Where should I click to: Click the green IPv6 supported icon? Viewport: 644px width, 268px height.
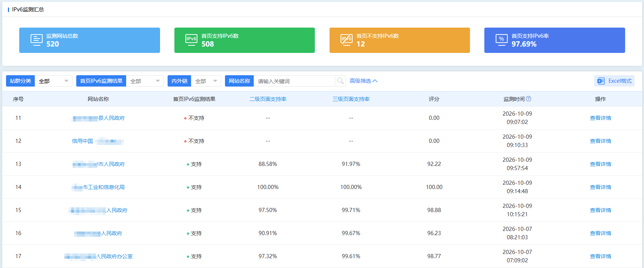pyautogui.click(x=191, y=40)
